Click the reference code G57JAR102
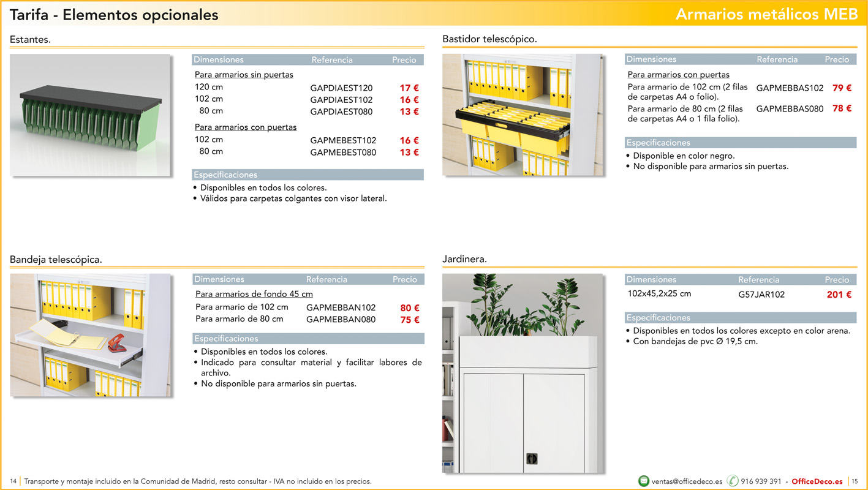868x490 pixels. [761, 295]
